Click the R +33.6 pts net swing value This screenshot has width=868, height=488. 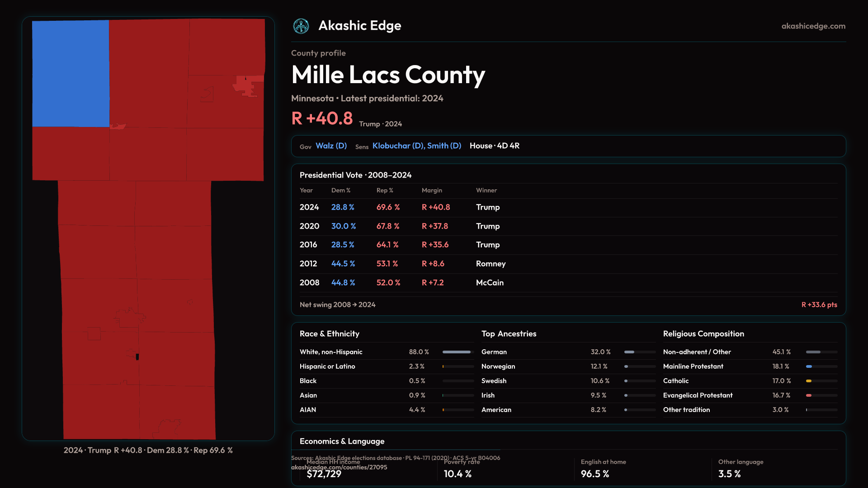coord(819,305)
